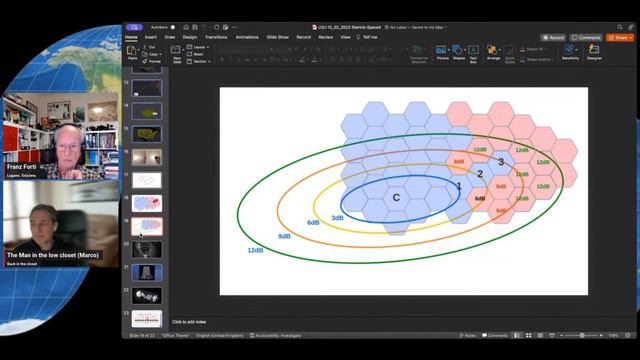
Task: Open the Design tab
Action: (190, 37)
